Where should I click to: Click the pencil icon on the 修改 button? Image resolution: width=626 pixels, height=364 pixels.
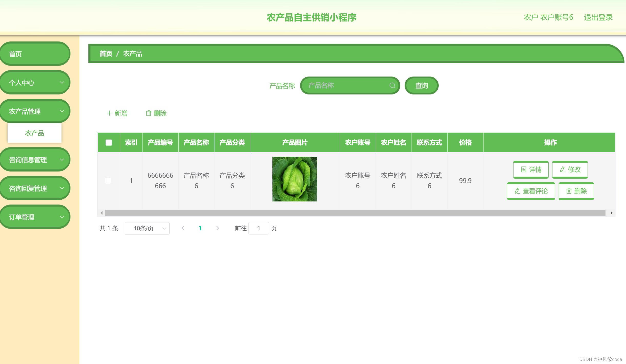point(562,169)
